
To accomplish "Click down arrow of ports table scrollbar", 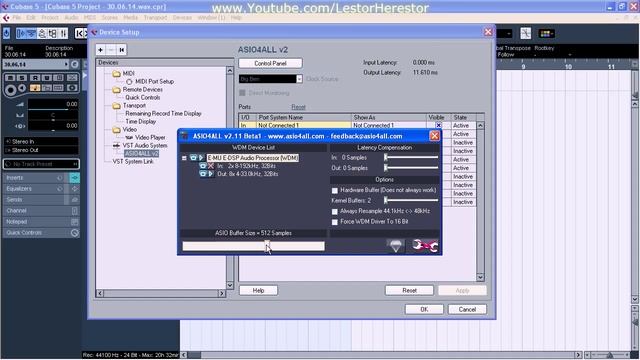I will pyautogui.click(x=480, y=277).
